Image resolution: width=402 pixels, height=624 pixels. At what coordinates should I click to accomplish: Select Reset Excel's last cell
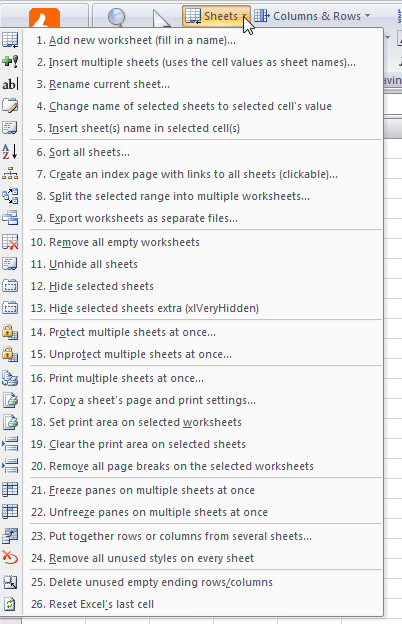point(203,604)
